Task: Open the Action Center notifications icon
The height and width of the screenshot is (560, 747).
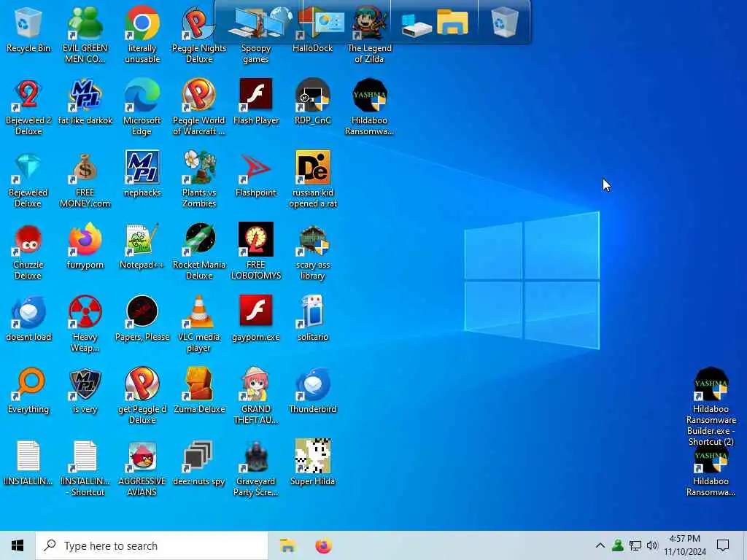Action: point(723,545)
